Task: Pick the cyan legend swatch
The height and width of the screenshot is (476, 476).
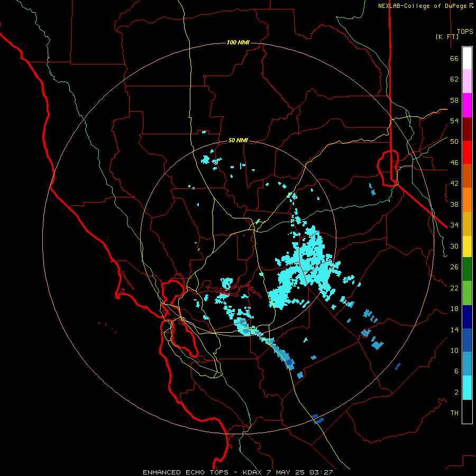Action: coord(467,388)
